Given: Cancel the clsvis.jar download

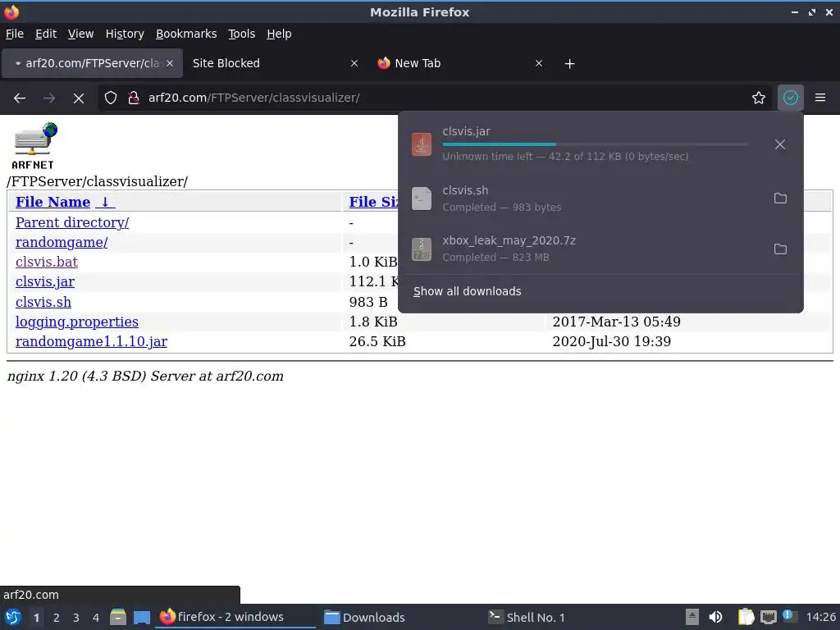Looking at the screenshot, I should (779, 144).
